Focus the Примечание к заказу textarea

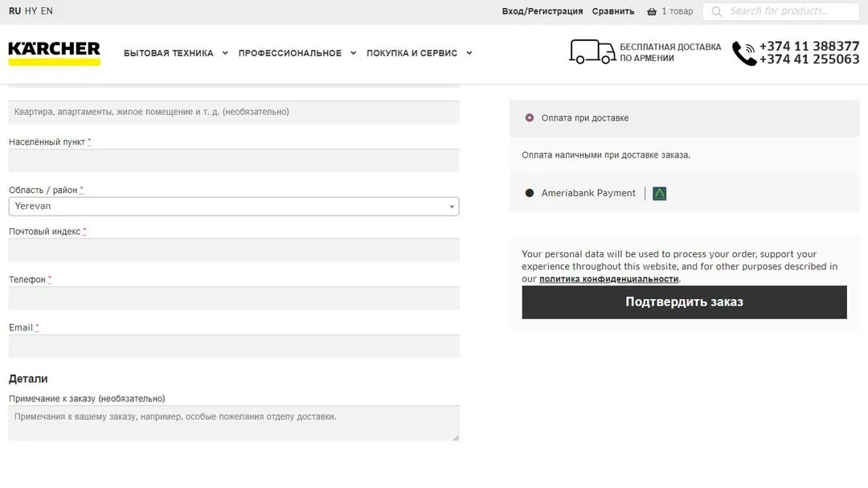[234, 423]
